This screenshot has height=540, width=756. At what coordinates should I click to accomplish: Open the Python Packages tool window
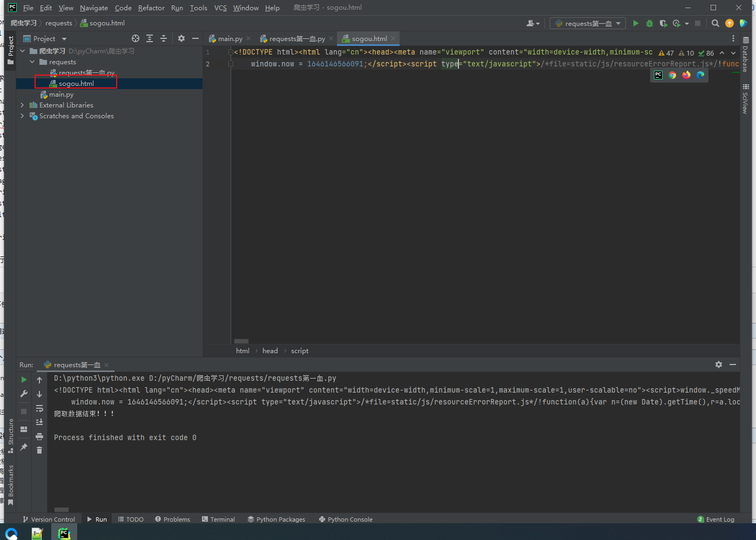[x=276, y=519]
